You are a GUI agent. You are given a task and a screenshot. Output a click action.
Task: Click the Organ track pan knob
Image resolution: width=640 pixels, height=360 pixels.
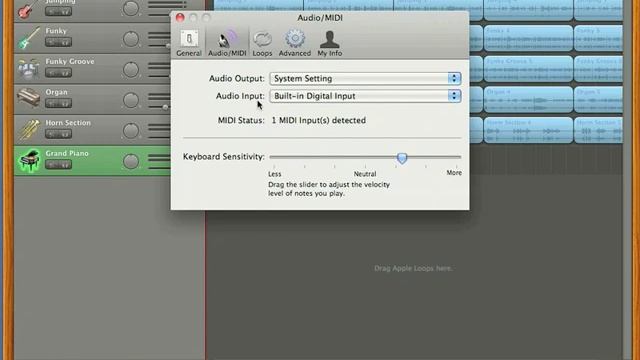131,100
